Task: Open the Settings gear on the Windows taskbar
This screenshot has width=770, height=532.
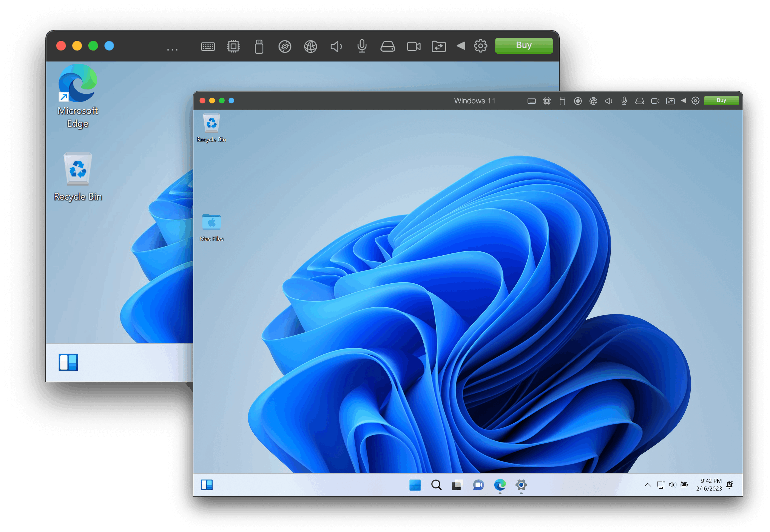Action: (x=521, y=485)
